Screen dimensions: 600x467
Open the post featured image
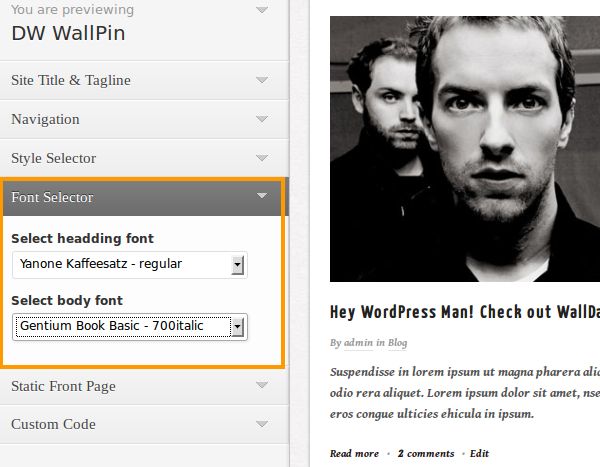(465, 149)
